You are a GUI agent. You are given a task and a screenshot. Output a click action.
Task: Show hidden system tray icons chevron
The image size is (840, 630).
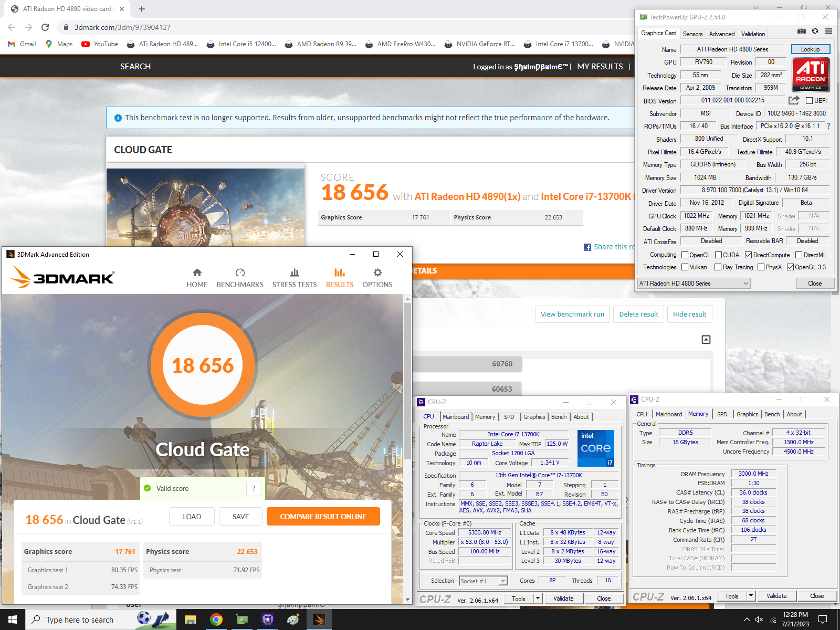click(747, 619)
